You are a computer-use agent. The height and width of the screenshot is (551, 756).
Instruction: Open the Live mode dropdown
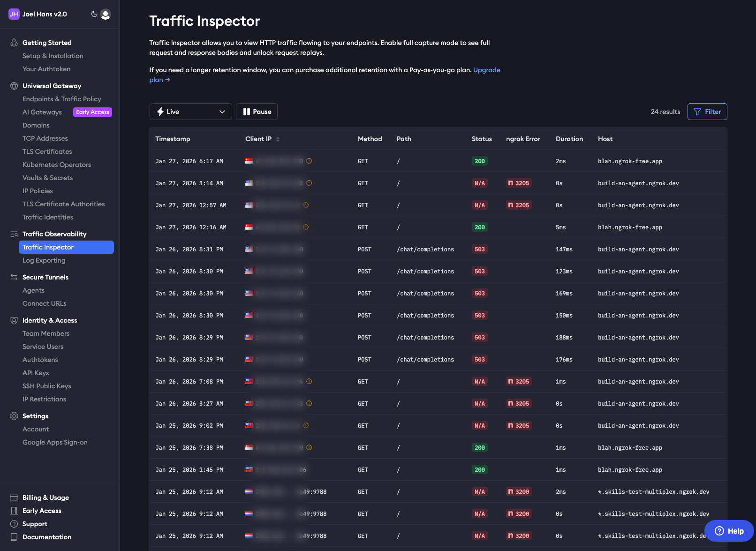point(190,112)
